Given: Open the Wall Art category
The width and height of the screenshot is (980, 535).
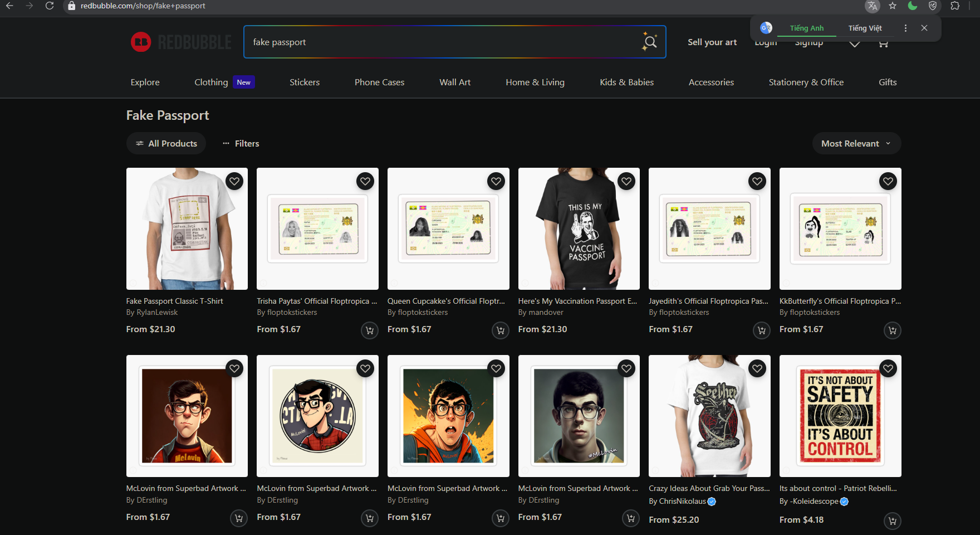Looking at the screenshot, I should pos(455,82).
